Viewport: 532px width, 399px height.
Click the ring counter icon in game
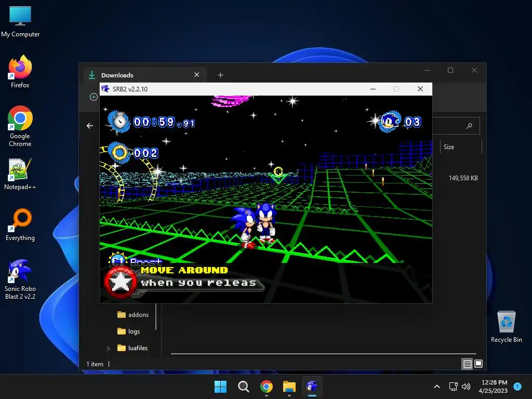point(119,153)
